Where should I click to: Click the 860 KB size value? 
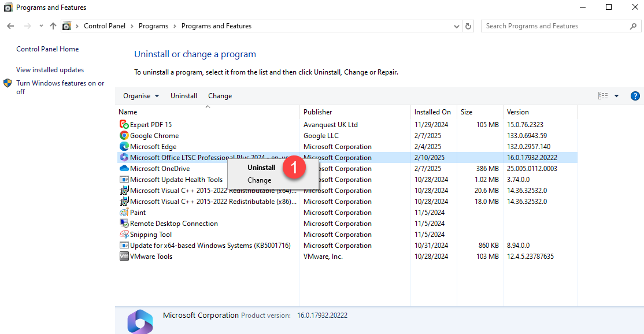(x=488, y=246)
